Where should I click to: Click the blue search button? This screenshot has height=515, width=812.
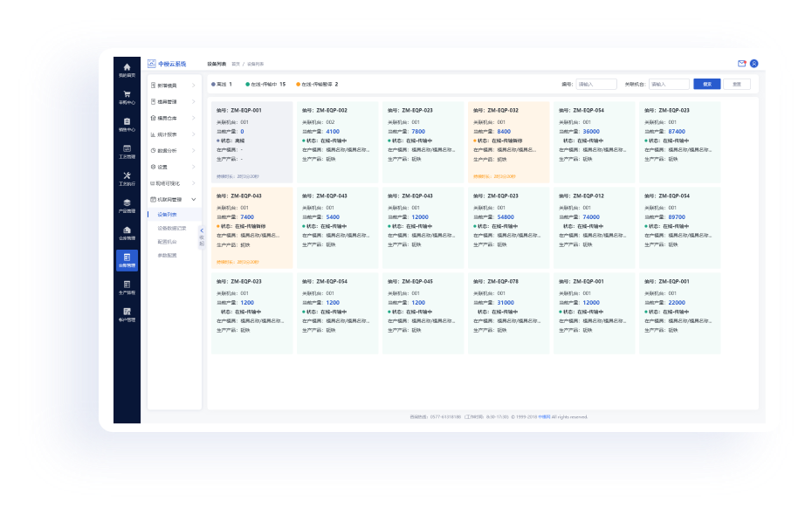(707, 84)
